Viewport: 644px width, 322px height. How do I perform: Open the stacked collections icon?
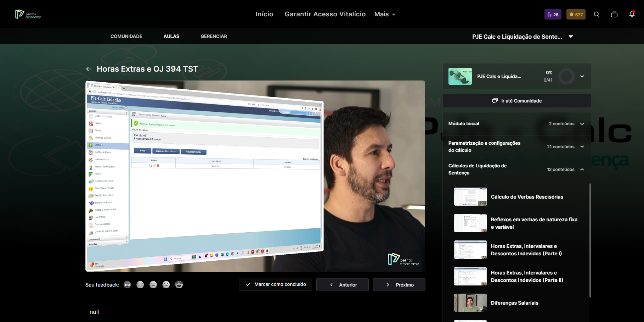tap(614, 15)
